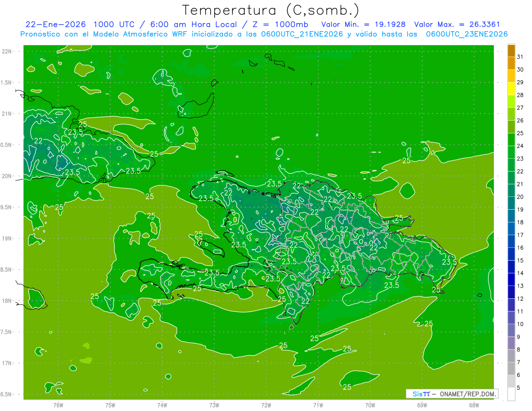Screen dimensions: 532x411
Task: Click the "1000 UTC" time text
Action: 114,25
